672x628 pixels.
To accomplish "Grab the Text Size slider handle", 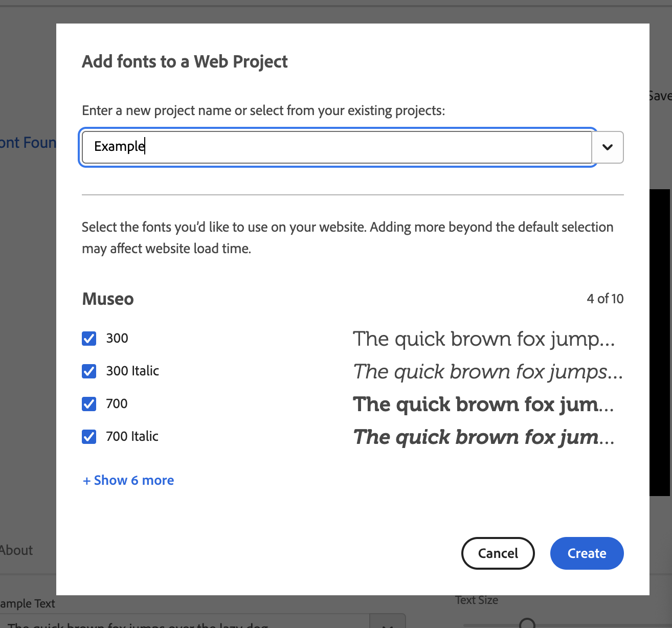I will pos(527,623).
